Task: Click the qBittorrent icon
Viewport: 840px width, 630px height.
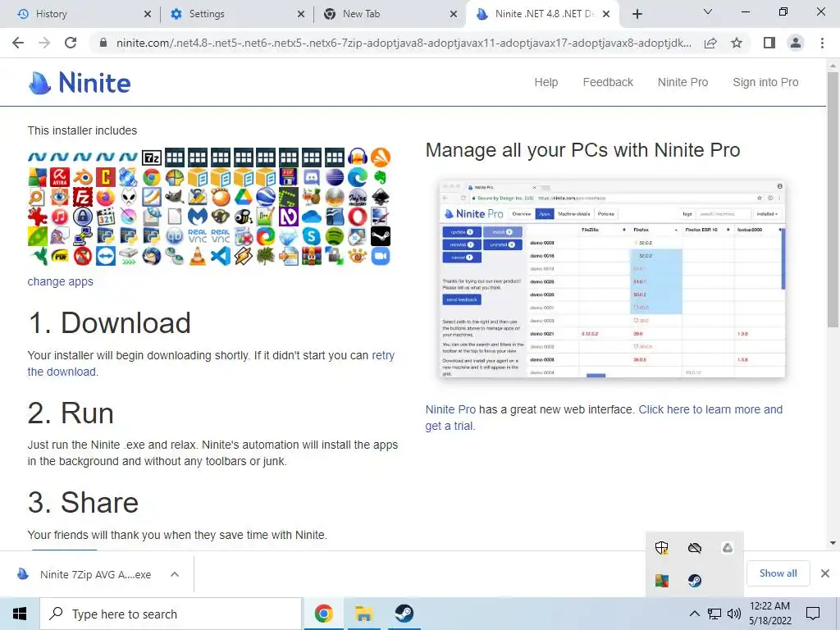Action: (x=175, y=236)
